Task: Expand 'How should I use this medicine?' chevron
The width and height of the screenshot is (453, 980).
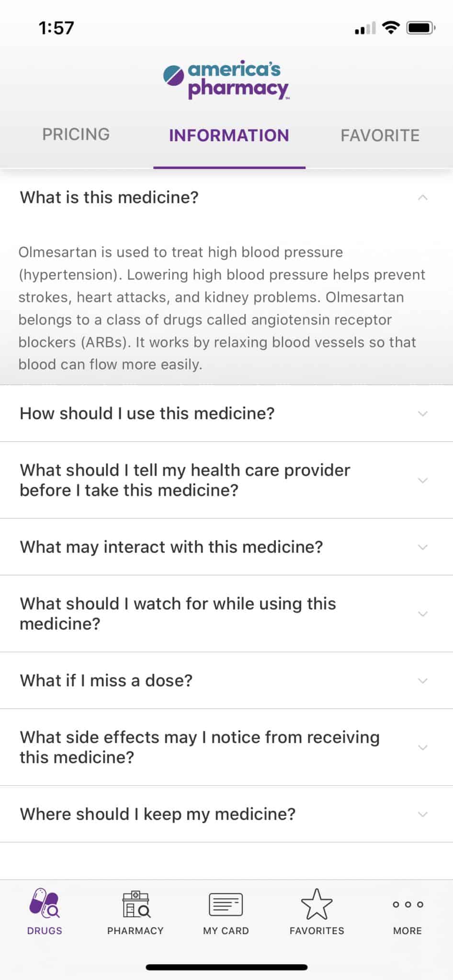Action: 422,413
